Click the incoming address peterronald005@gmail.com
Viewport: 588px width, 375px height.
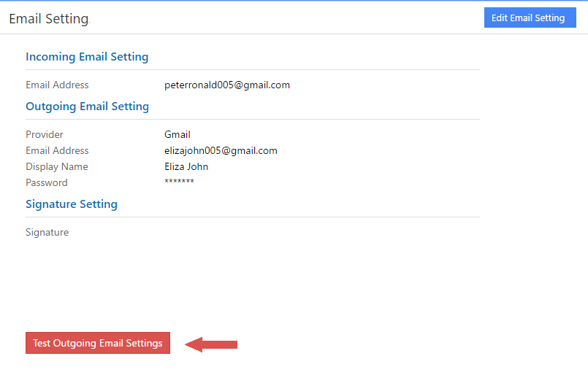[227, 85]
